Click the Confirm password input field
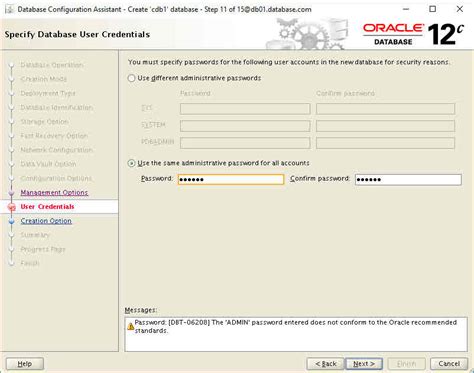474x373 pixels. tap(408, 179)
